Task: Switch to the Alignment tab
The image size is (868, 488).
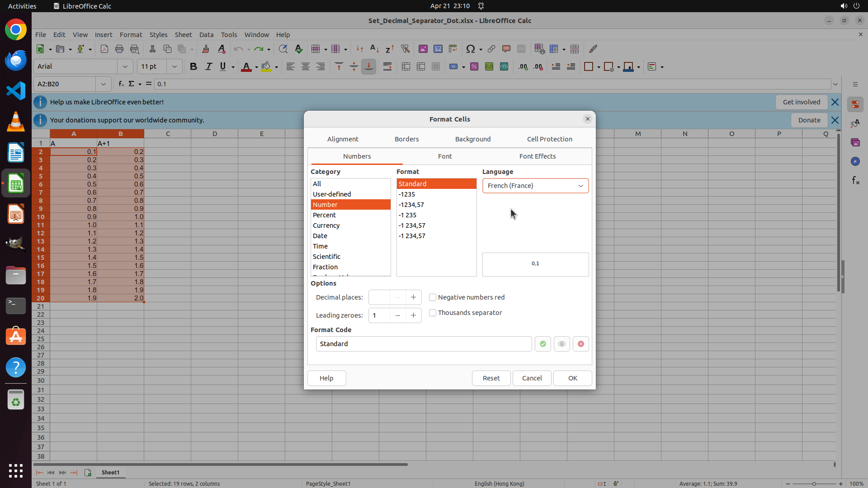Action: [342, 139]
